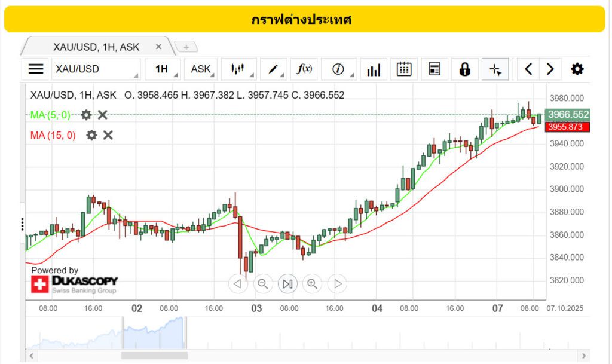The width and height of the screenshot is (612, 364).
Task: Click the news panel icon
Action: point(434,69)
